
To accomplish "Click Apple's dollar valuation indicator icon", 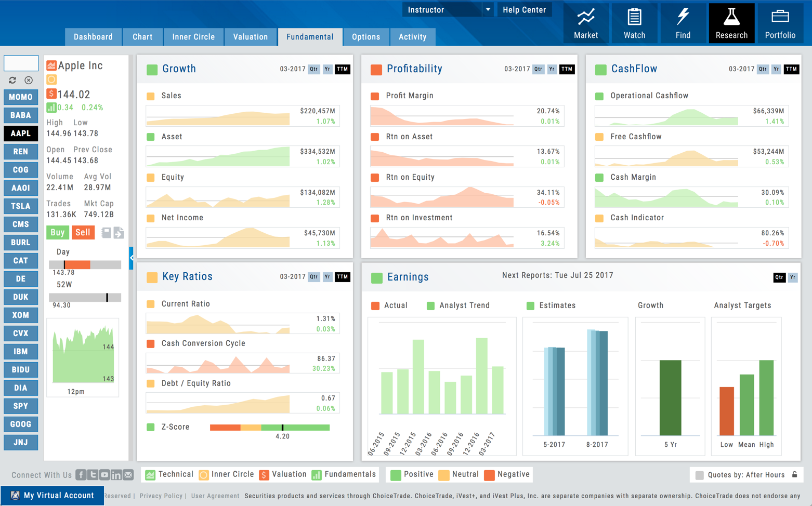I will click(51, 94).
